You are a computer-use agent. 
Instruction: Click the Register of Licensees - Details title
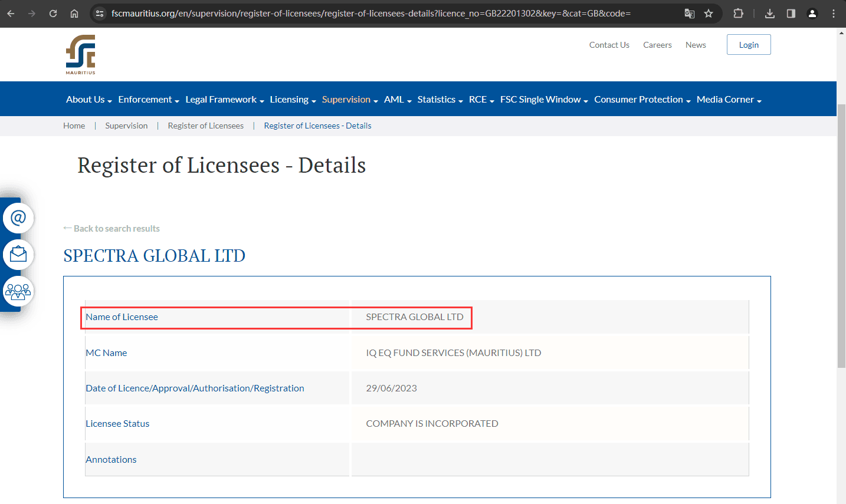pos(221,166)
